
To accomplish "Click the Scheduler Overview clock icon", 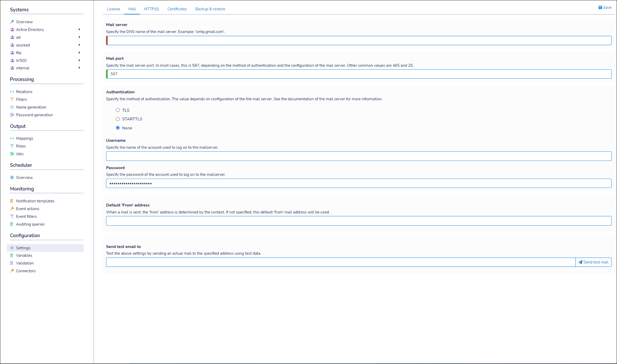I will coord(12,177).
